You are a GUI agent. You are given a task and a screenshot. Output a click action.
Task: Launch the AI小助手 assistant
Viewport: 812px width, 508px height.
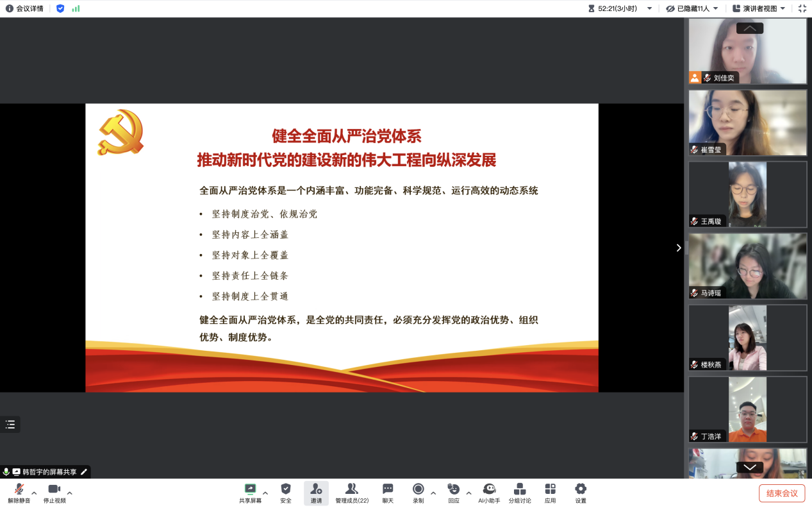[x=489, y=493]
